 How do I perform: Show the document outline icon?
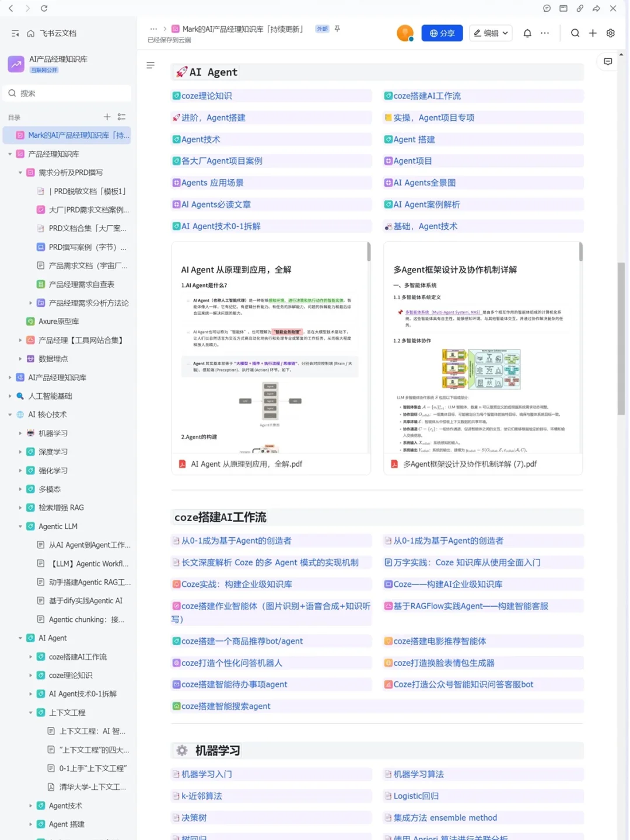(150, 65)
